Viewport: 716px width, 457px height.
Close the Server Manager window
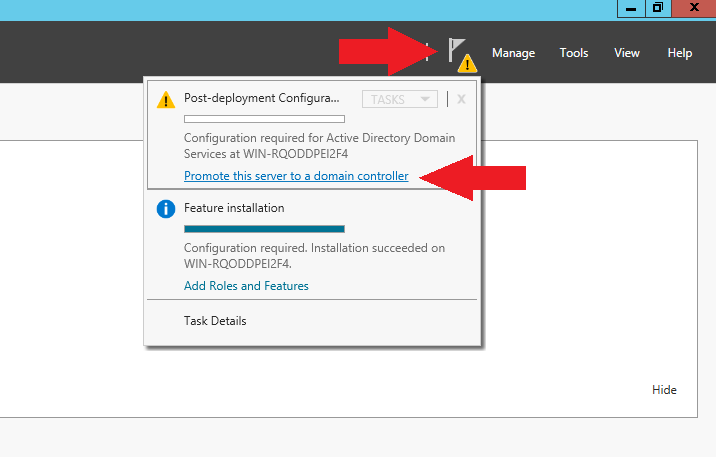click(x=693, y=8)
